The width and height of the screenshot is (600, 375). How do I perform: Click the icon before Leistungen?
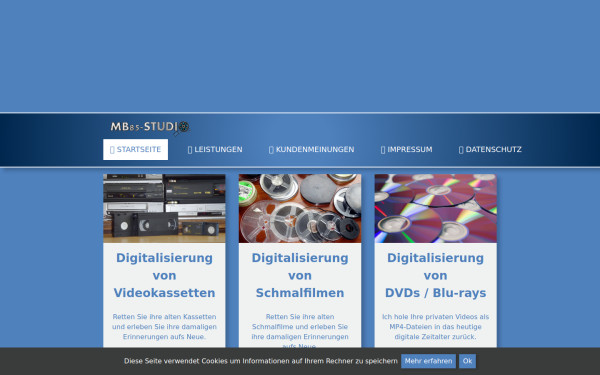(190, 150)
